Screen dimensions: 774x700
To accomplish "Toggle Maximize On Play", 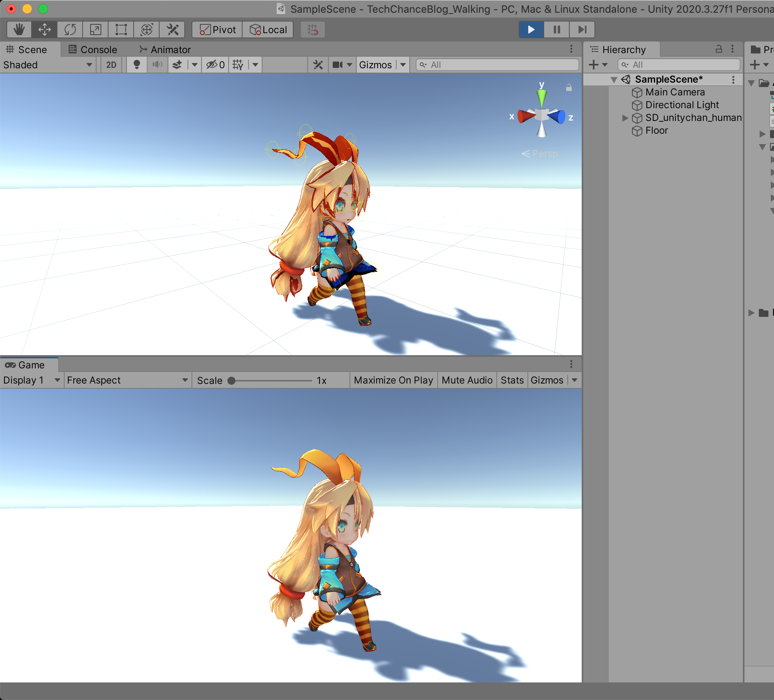I will click(x=393, y=380).
